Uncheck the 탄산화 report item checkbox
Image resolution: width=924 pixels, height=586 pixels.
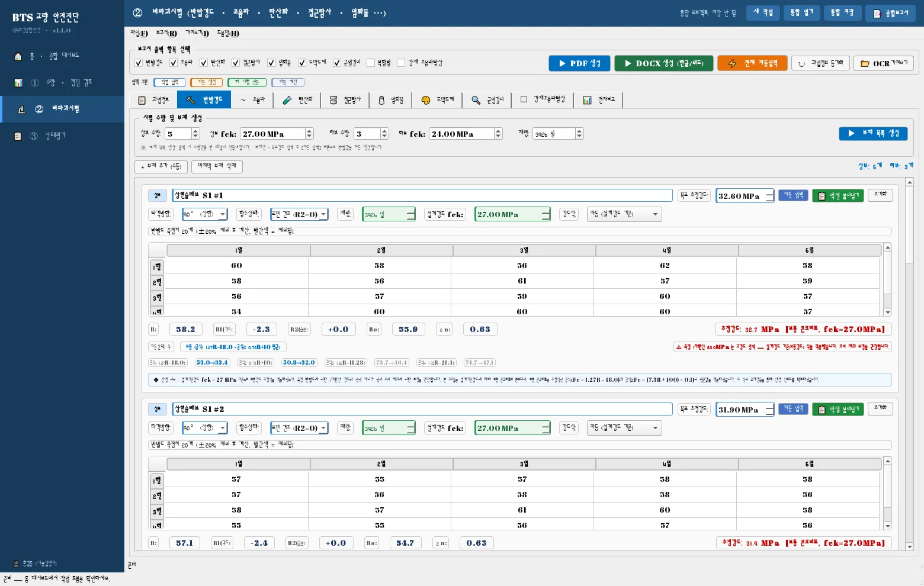click(204, 63)
